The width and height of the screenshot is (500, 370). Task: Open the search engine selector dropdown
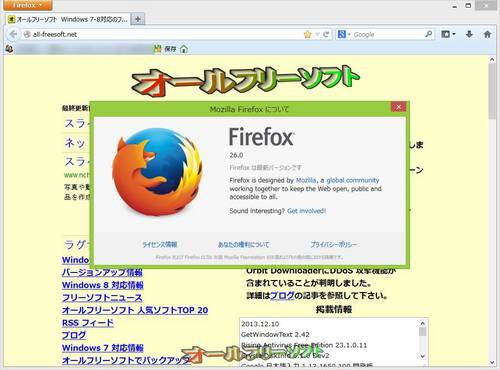pyautogui.click(x=344, y=34)
